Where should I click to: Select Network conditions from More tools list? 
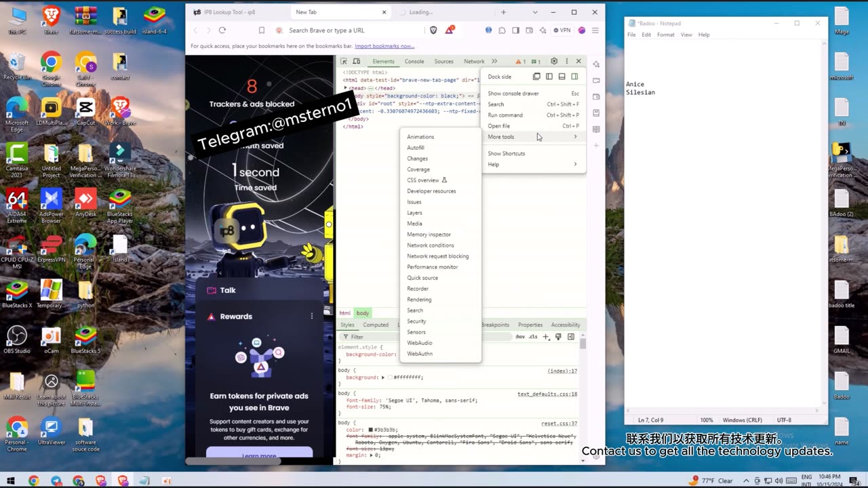coord(441,245)
